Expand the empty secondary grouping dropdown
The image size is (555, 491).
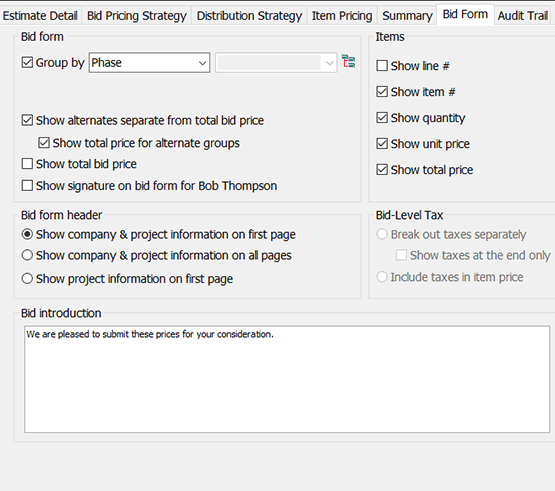coord(276,63)
